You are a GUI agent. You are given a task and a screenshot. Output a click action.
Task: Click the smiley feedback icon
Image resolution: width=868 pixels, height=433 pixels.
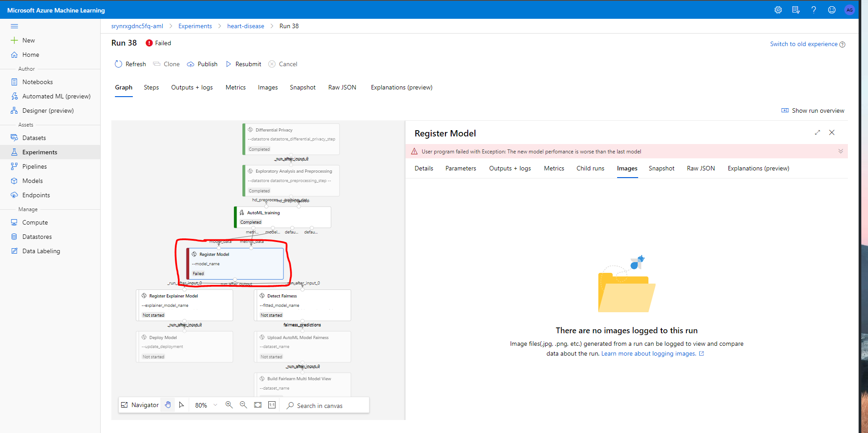tap(832, 10)
